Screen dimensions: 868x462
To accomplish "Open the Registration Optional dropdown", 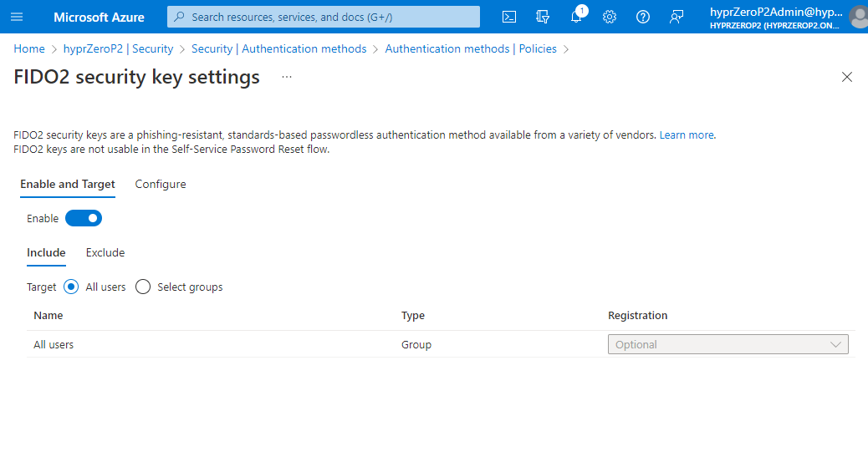I will pos(728,345).
